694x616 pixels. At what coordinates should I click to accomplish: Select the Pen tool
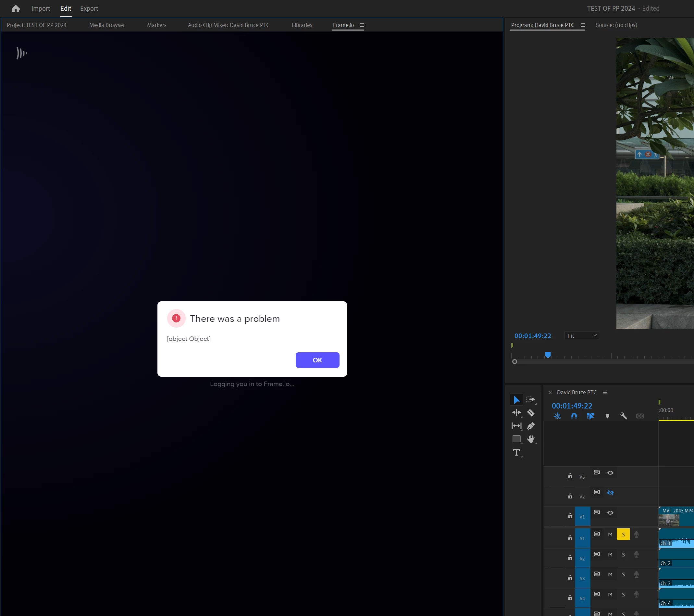pos(531,426)
